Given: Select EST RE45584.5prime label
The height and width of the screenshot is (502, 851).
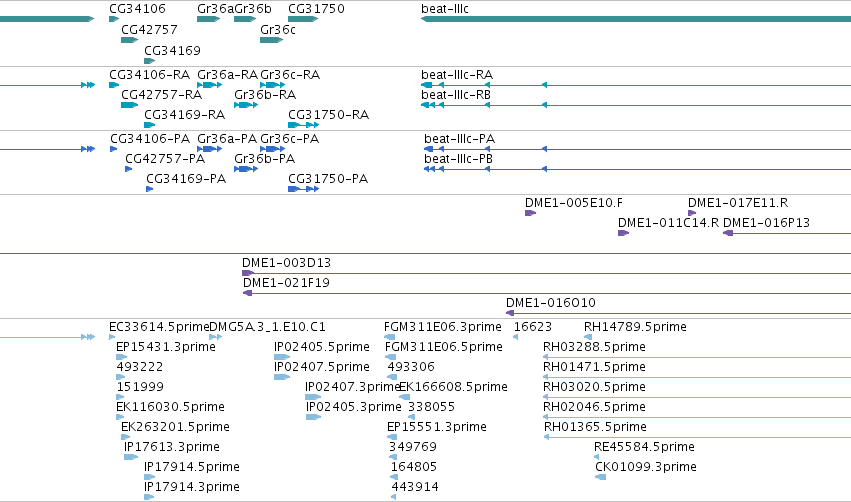Looking at the screenshot, I should (644, 447).
